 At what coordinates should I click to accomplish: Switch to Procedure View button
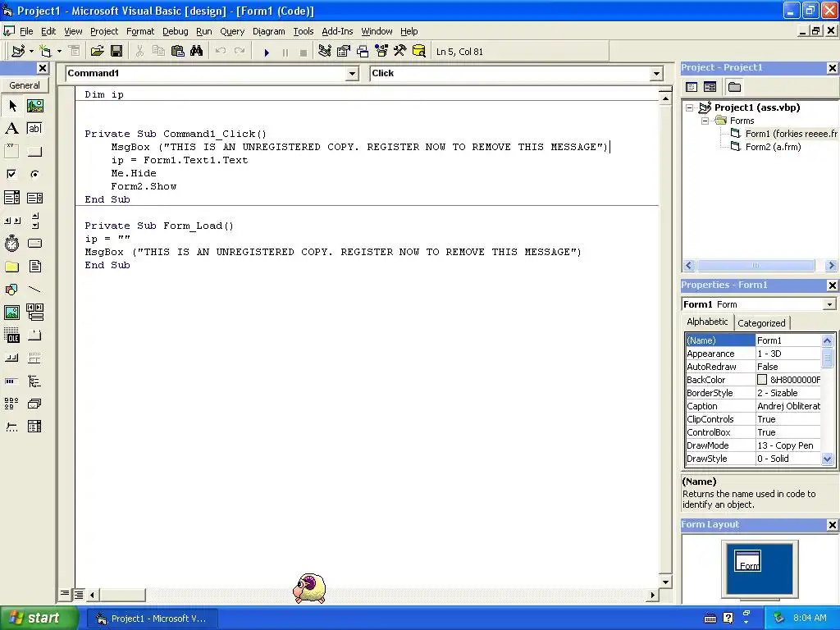(x=65, y=594)
